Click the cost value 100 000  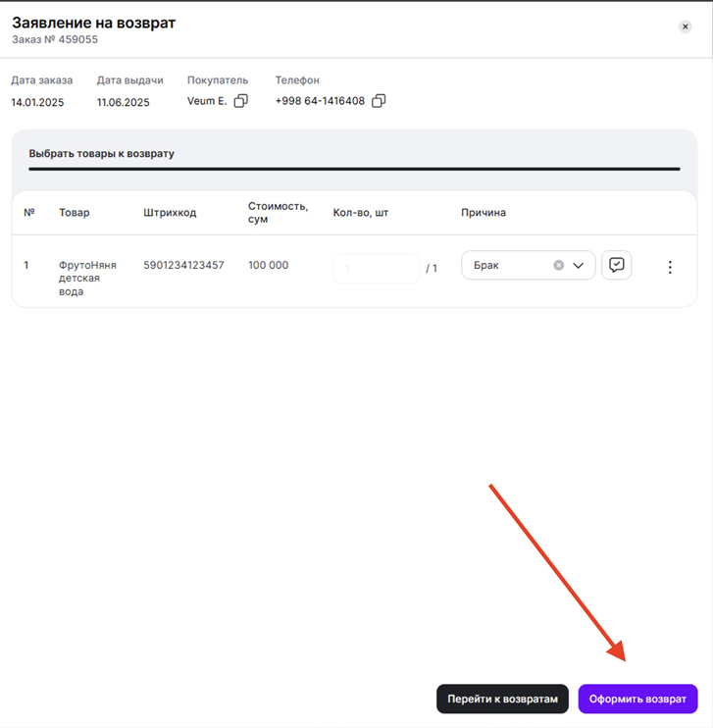pyautogui.click(x=268, y=265)
